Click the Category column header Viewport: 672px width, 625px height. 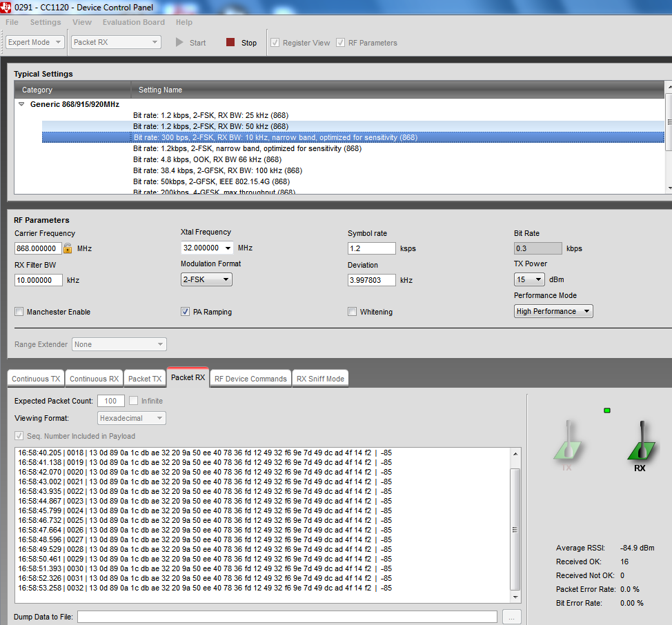[72, 90]
